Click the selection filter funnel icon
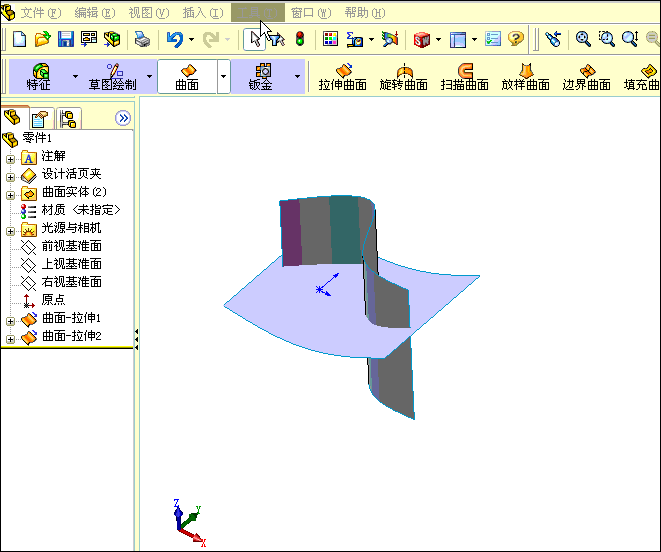Image resolution: width=661 pixels, height=552 pixels. point(276,39)
